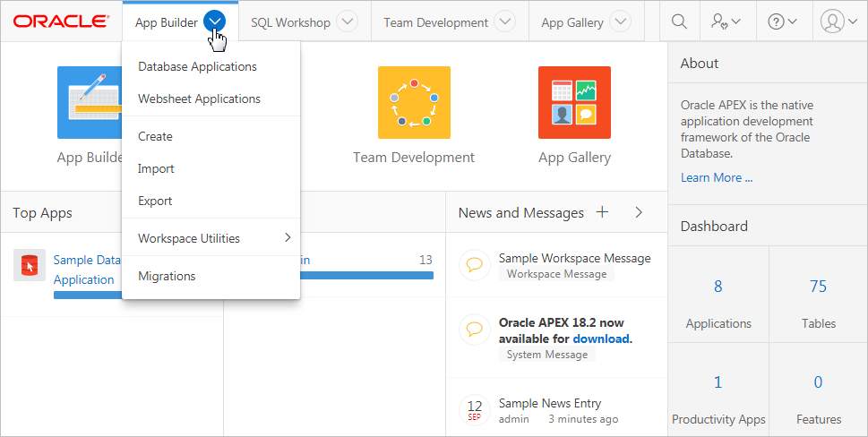
Task: Open Workspace Utilities submenu
Action: pyautogui.click(x=211, y=238)
